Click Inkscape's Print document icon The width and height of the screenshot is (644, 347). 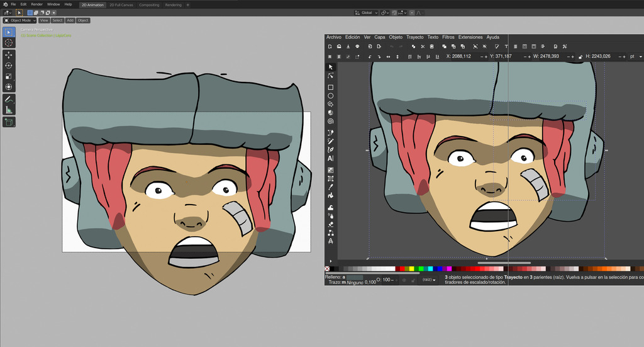[357, 47]
